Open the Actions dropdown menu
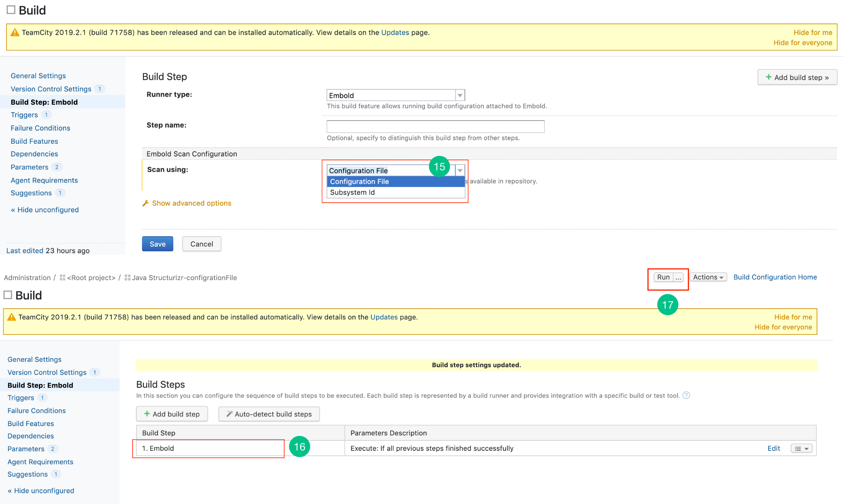The image size is (849, 504). [x=708, y=277]
